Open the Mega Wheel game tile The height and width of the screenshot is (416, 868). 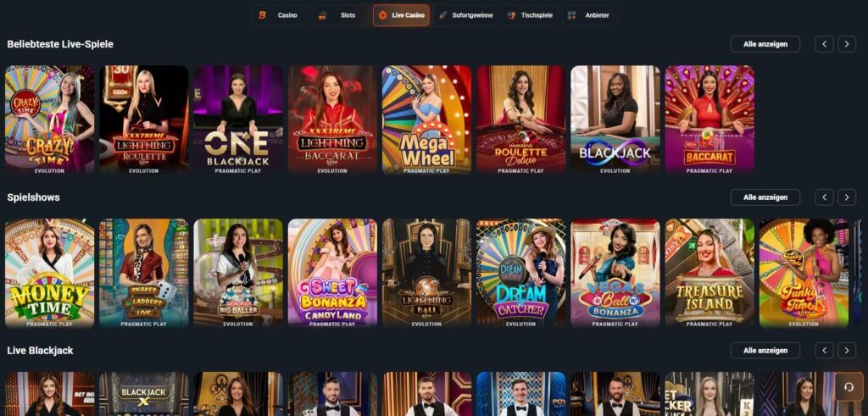click(x=427, y=119)
